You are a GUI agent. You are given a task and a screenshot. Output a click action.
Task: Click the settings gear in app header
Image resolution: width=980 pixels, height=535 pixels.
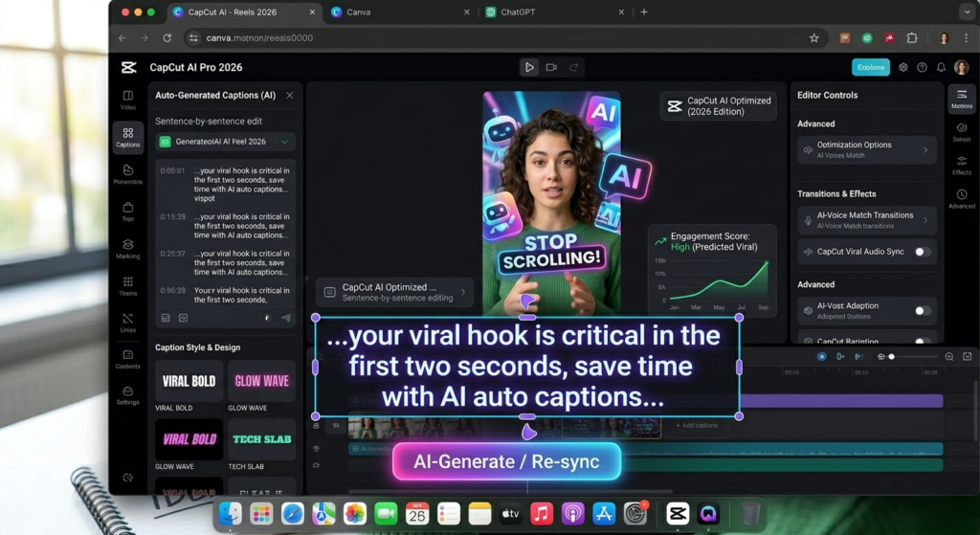[903, 68]
